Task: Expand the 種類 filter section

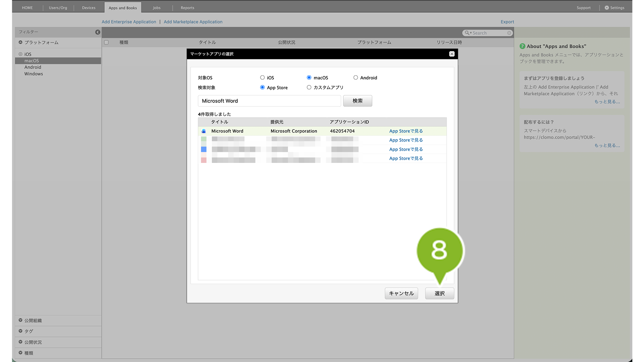Action: pyautogui.click(x=21, y=353)
